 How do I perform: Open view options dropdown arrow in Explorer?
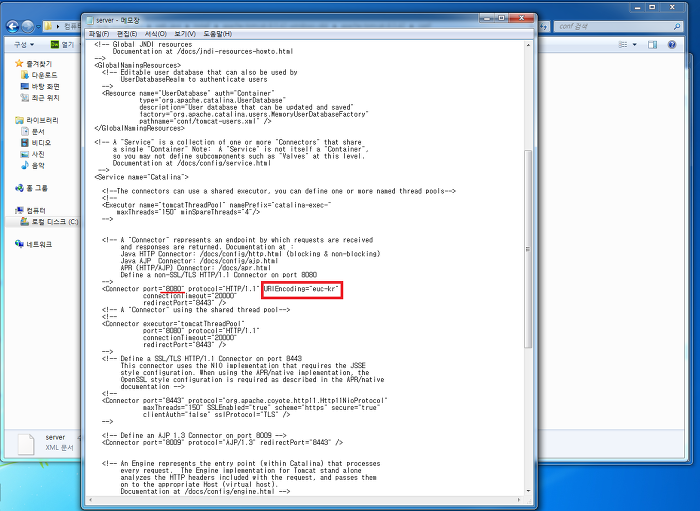(634, 45)
